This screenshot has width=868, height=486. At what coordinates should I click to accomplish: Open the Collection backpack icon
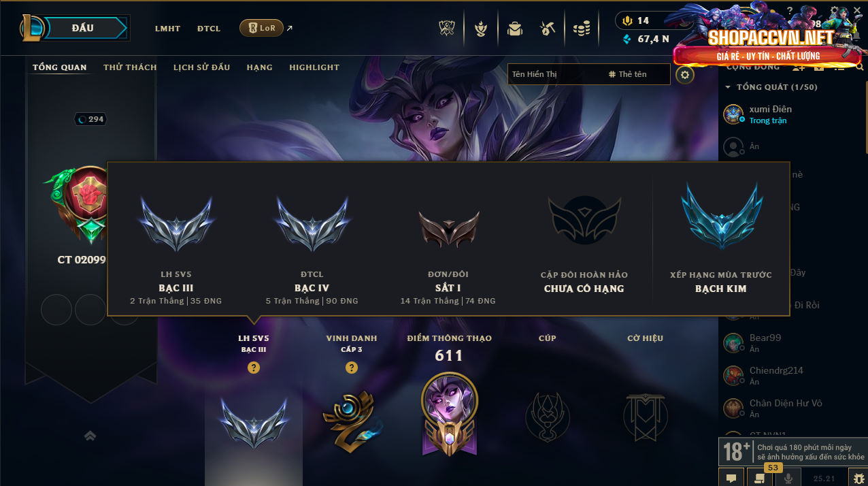coord(514,29)
